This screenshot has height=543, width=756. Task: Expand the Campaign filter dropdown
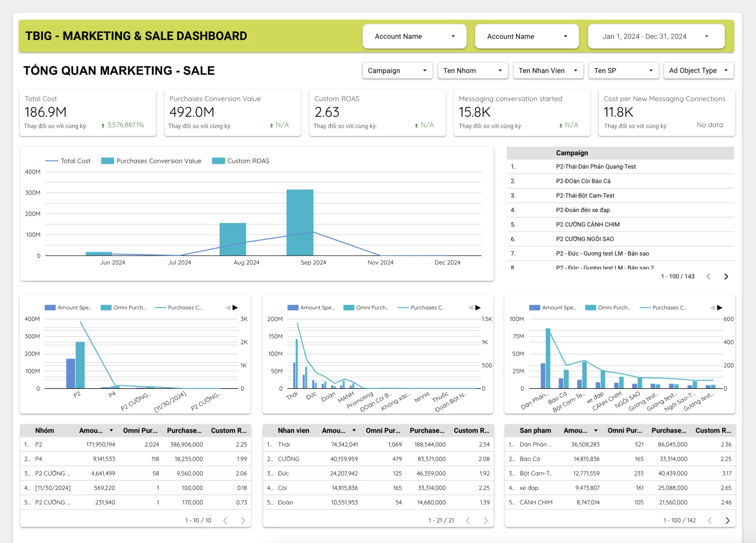pyautogui.click(x=397, y=71)
